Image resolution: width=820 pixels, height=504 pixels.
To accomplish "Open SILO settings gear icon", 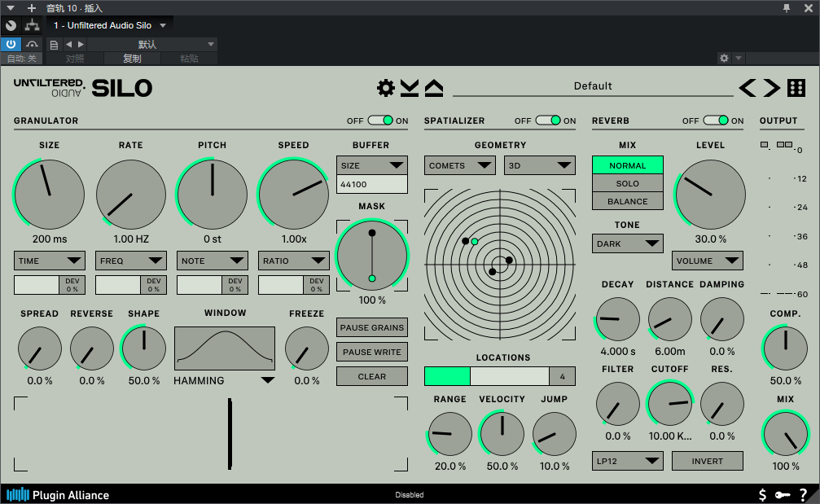I will tap(386, 88).
